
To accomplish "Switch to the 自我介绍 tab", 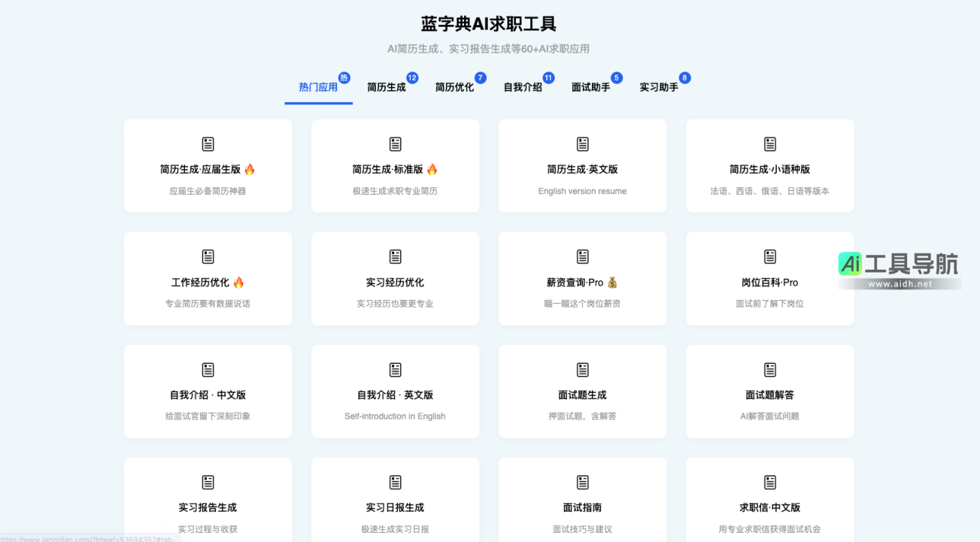I will (522, 86).
